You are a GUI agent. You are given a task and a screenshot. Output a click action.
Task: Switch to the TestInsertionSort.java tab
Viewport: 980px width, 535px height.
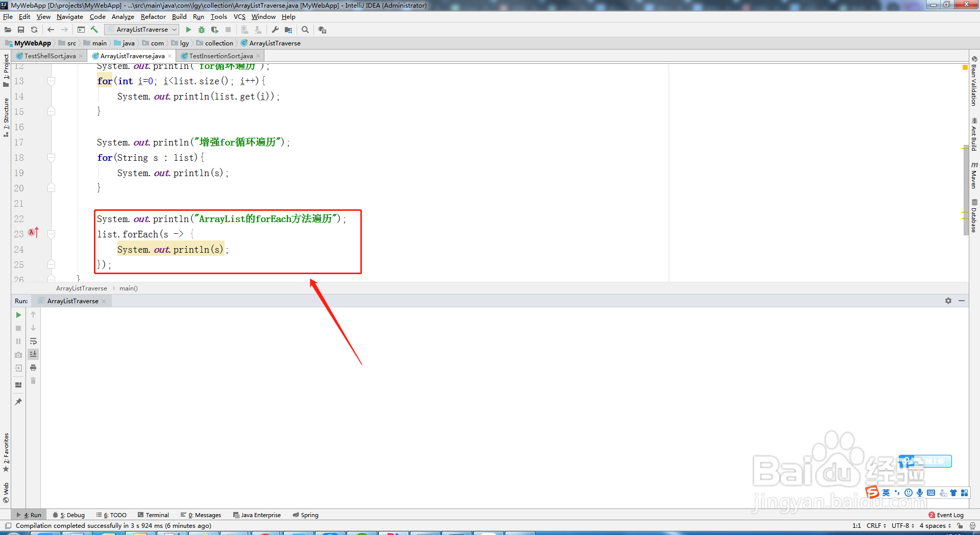[x=221, y=56]
